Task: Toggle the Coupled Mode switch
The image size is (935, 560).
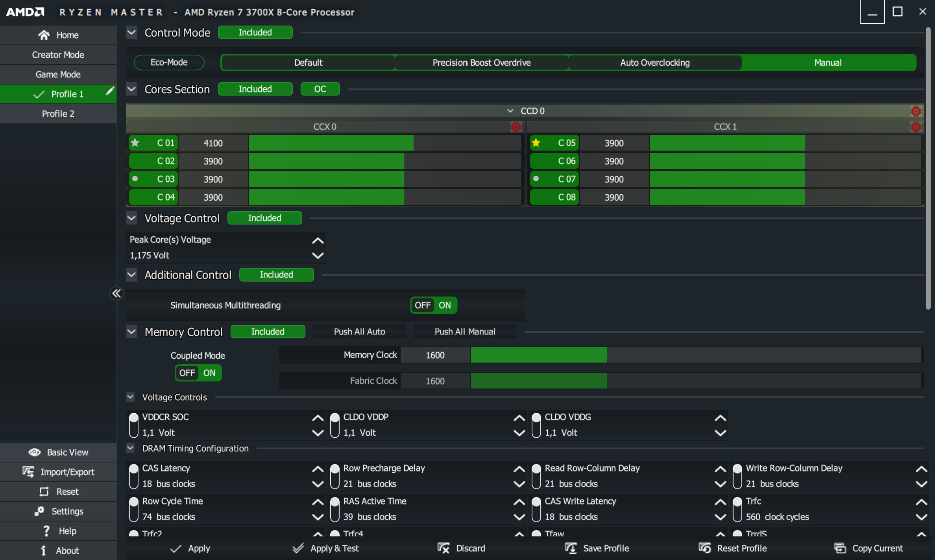Action: click(198, 373)
